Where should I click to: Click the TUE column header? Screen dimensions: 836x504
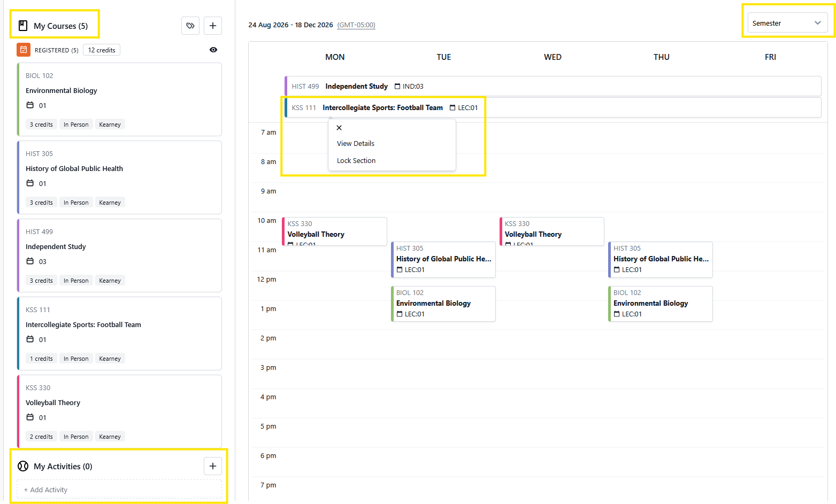point(444,57)
